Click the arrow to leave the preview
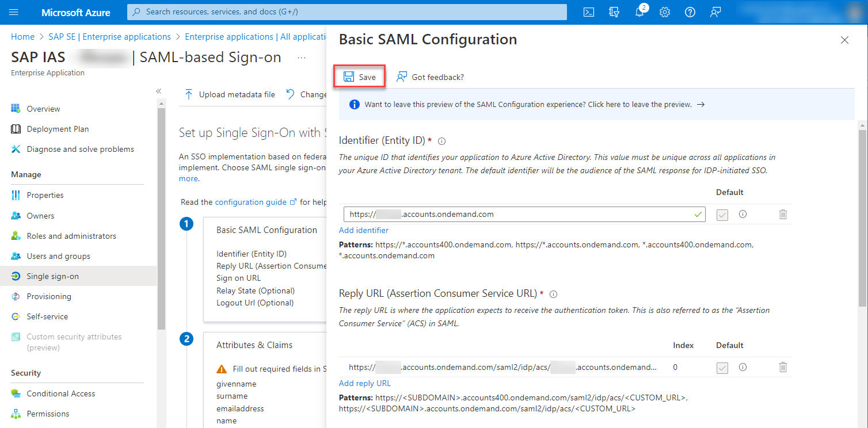The width and height of the screenshot is (868, 428). click(701, 105)
